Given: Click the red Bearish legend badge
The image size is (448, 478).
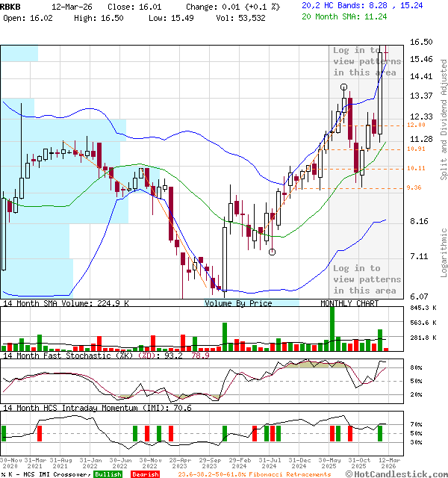Looking at the screenshot, I should click(145, 474).
